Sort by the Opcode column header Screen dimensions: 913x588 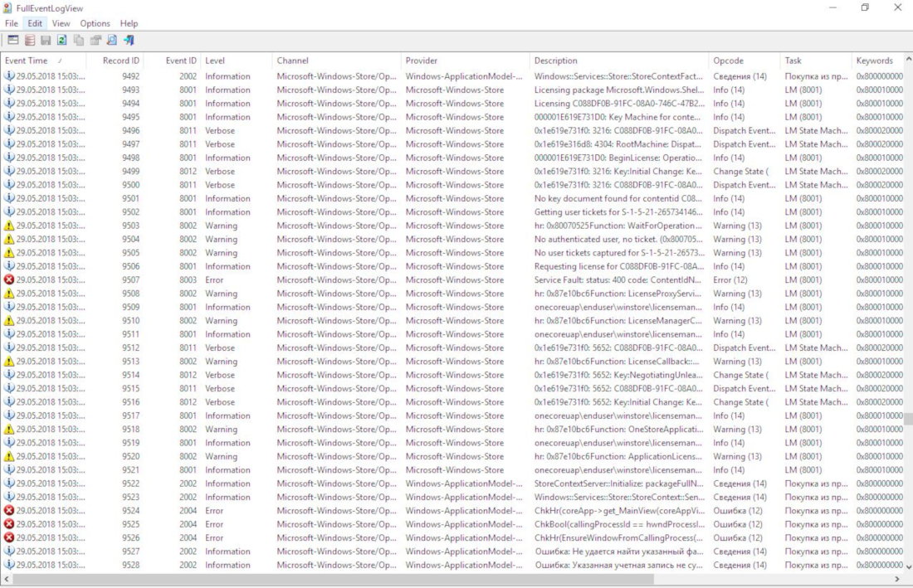(745, 61)
